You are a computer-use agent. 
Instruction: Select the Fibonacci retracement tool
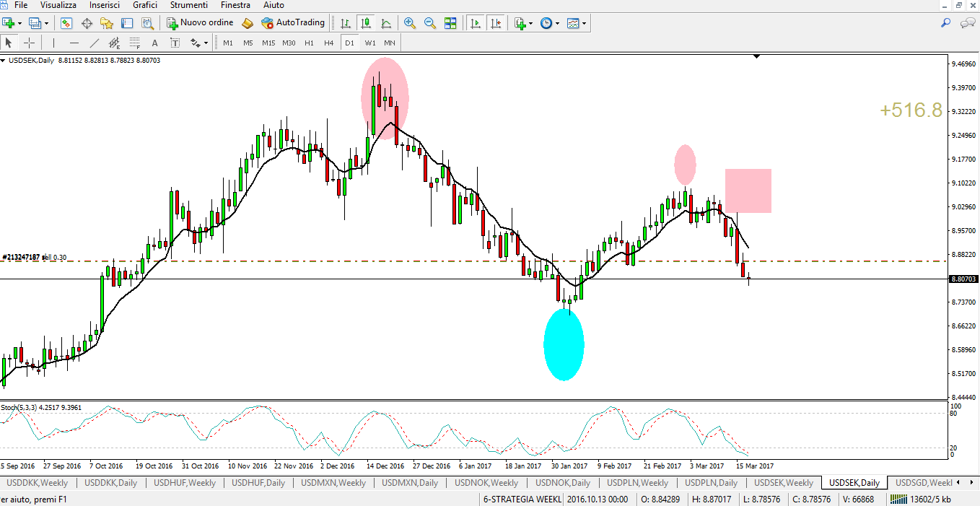click(x=134, y=43)
